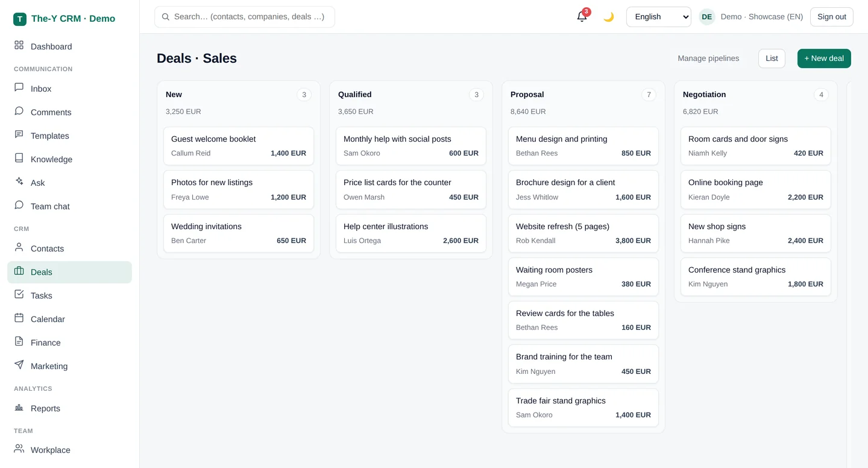868x468 pixels.
Task: Open the notifications bell icon
Action: click(x=582, y=17)
